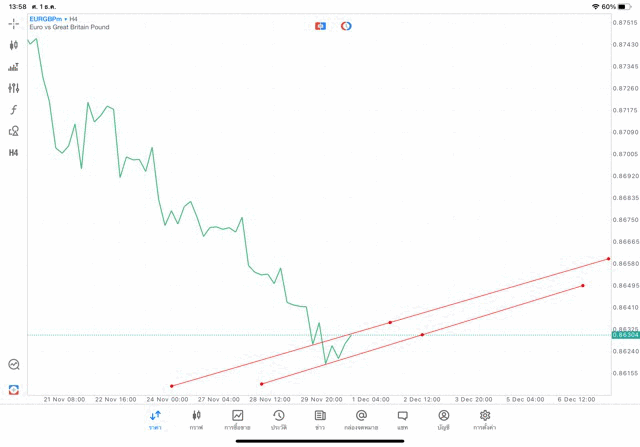
Task: Open the drawing objects shapes tool
Action: pos(14,131)
